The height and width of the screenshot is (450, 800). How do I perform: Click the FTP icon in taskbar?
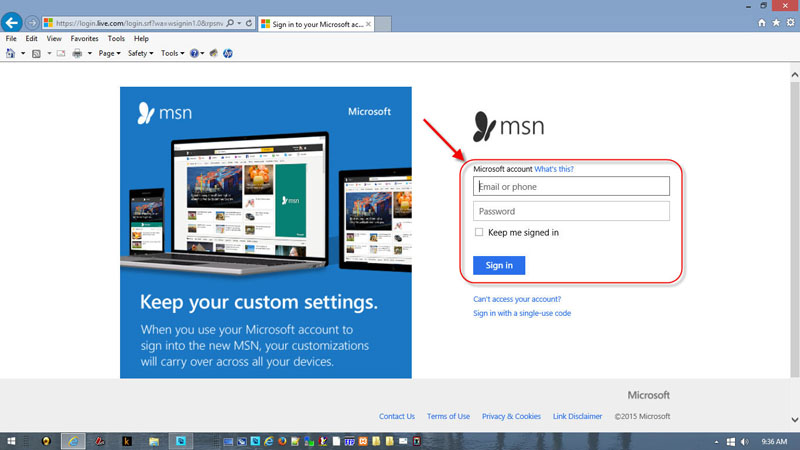(349, 441)
